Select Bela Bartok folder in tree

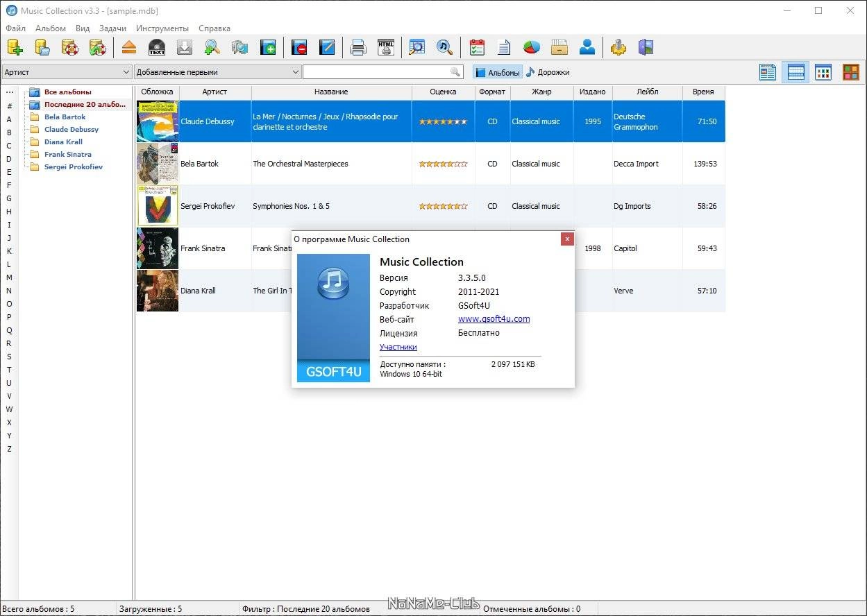pyautogui.click(x=65, y=117)
